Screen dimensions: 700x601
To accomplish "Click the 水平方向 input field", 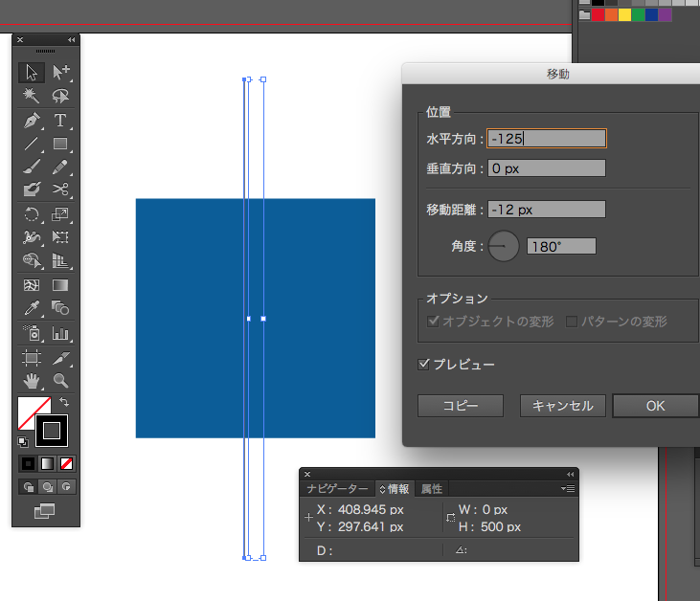I will 547,139.
